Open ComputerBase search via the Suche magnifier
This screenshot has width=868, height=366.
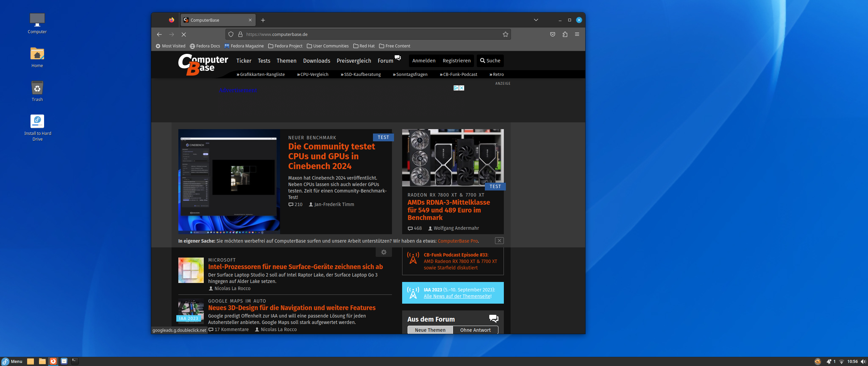(490, 61)
